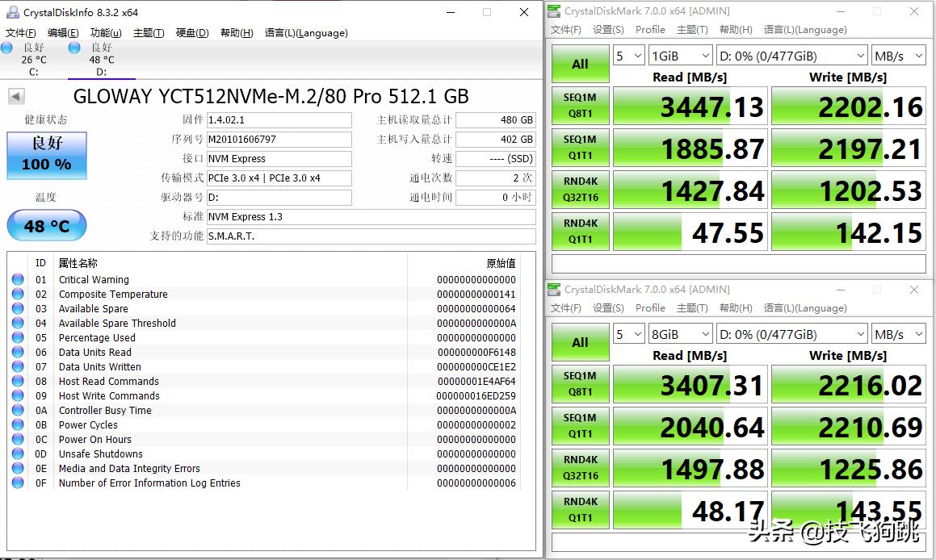936x560 pixels.
Task: Click top CrystalDiskMark title bar app icon
Action: 553,11
